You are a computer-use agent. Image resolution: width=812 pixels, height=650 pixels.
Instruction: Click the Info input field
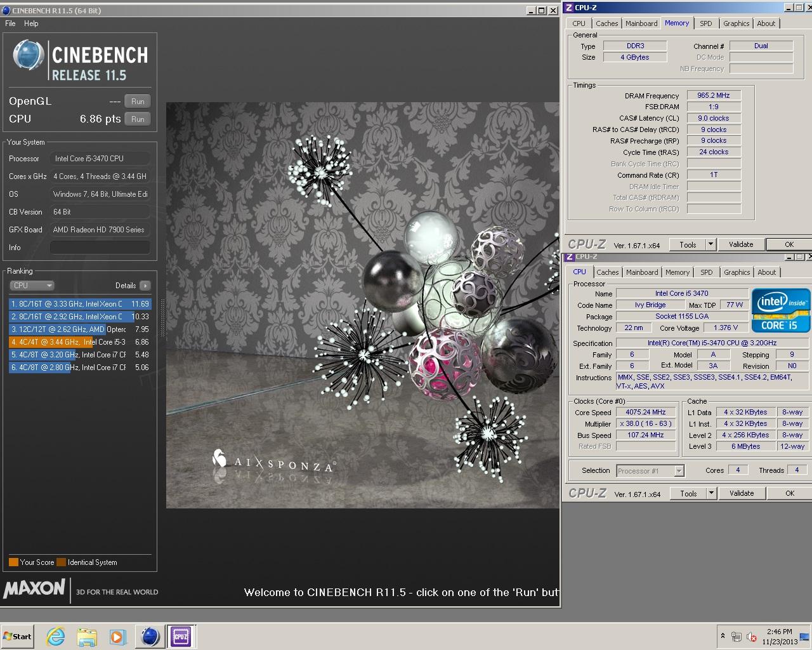tap(100, 248)
